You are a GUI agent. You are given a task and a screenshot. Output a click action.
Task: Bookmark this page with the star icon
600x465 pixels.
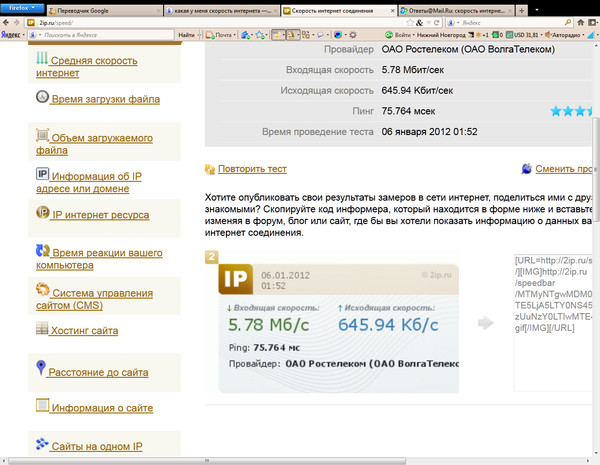pyautogui.click(x=410, y=23)
